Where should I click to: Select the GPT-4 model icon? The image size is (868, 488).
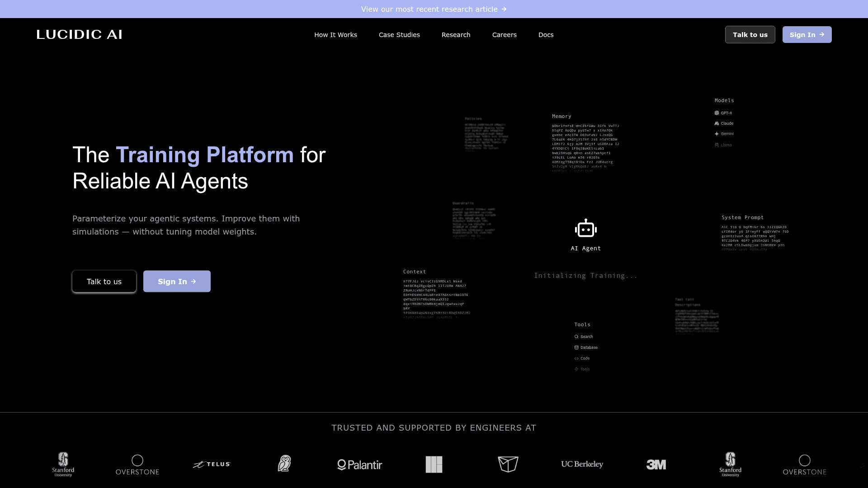point(717,113)
